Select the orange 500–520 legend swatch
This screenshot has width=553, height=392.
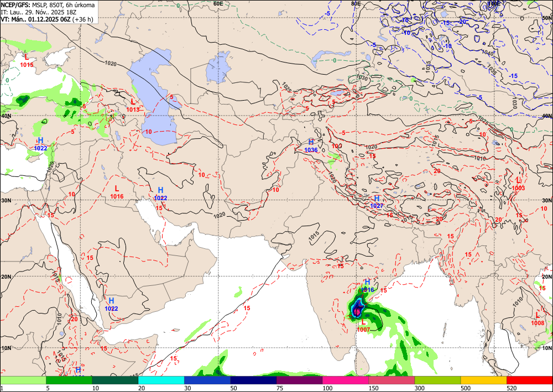pyautogui.click(x=484, y=380)
